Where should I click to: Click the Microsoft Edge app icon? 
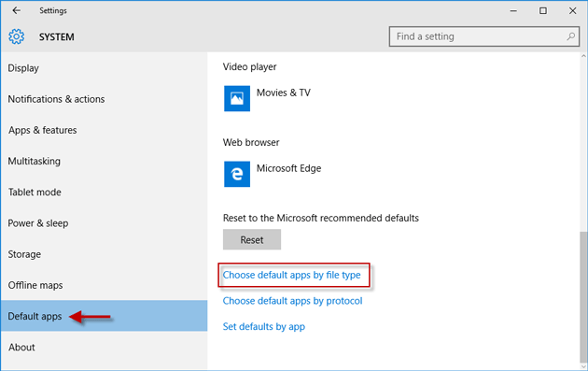coord(237,174)
